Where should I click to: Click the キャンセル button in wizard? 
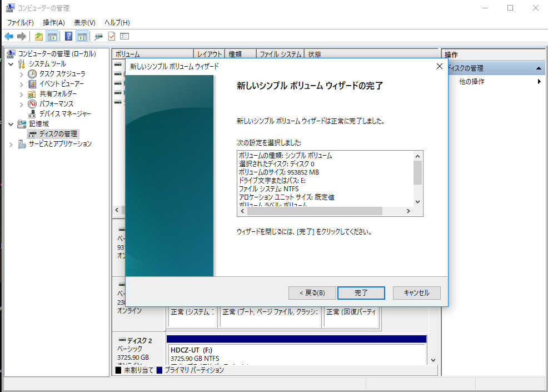[x=416, y=292]
